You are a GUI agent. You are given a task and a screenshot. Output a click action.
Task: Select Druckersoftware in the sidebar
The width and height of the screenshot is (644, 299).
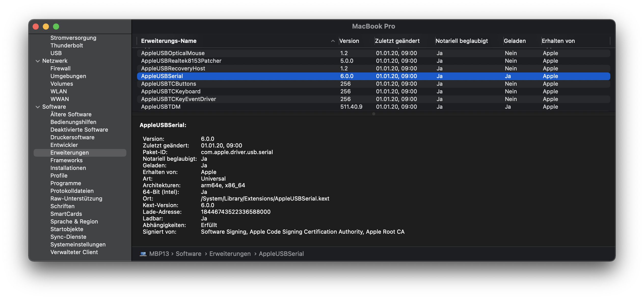click(72, 137)
